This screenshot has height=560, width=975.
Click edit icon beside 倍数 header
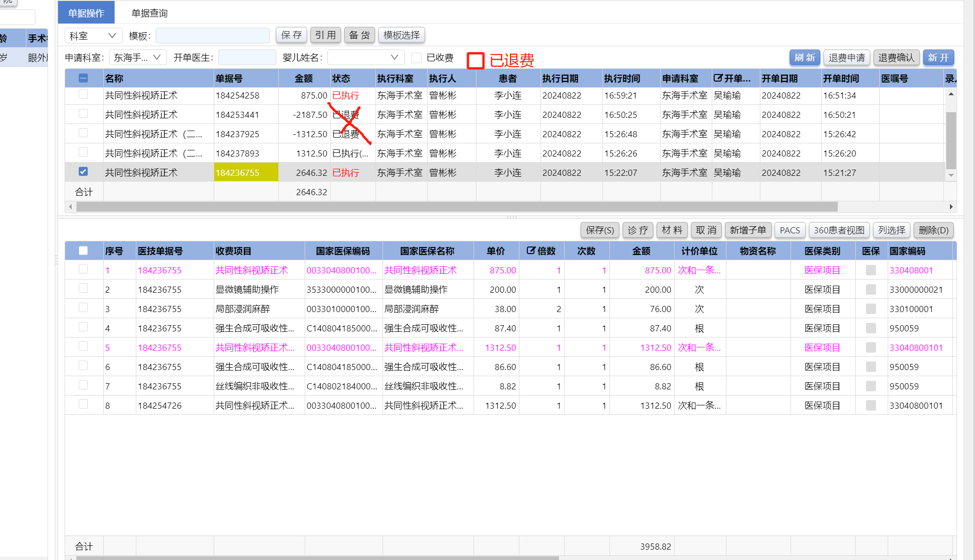click(x=531, y=251)
